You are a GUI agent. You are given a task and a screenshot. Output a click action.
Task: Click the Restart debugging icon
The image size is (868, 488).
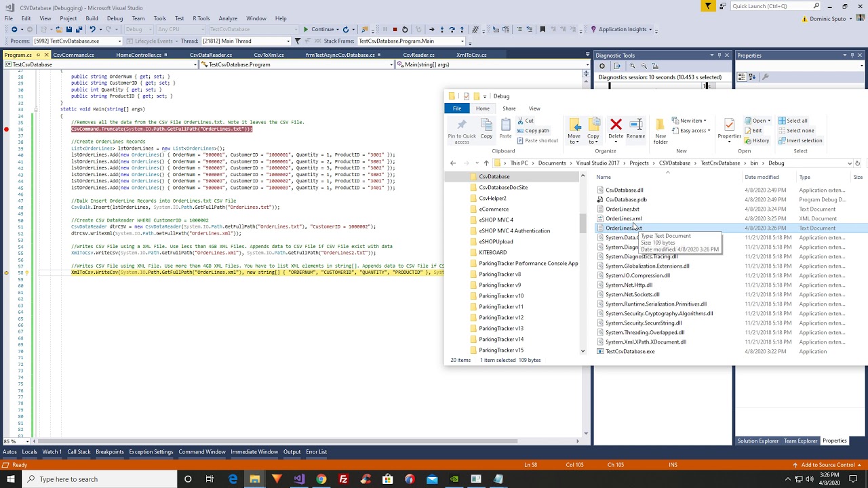tap(405, 29)
